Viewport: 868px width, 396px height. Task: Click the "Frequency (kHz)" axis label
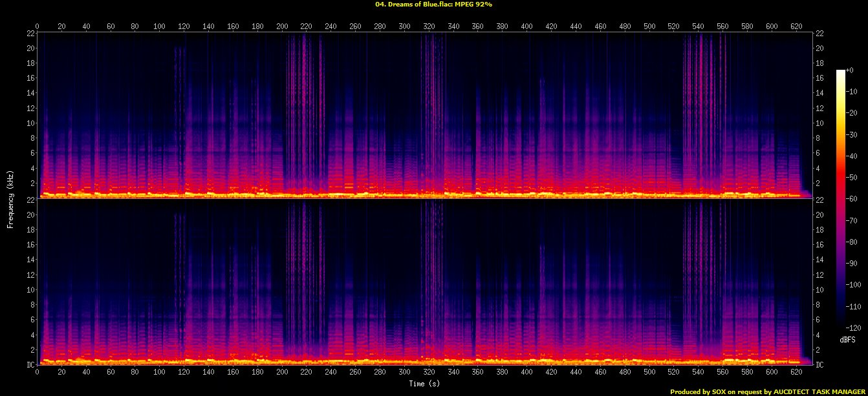[10, 198]
